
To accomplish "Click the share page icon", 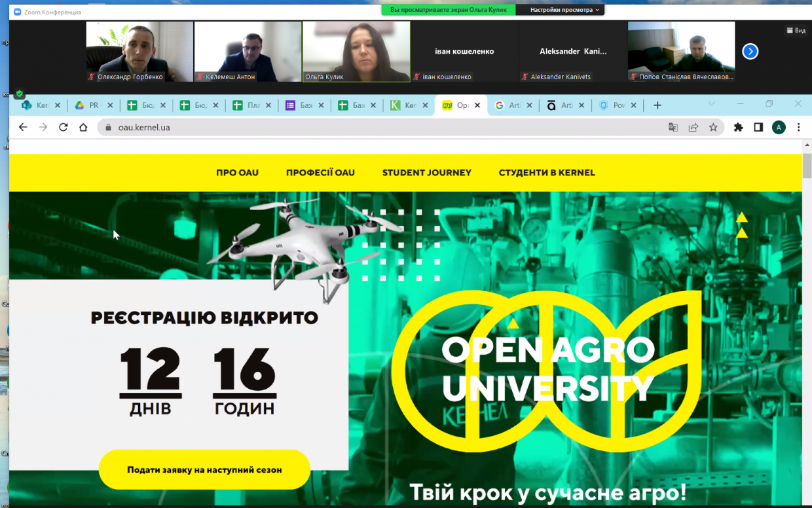I will coord(693,128).
